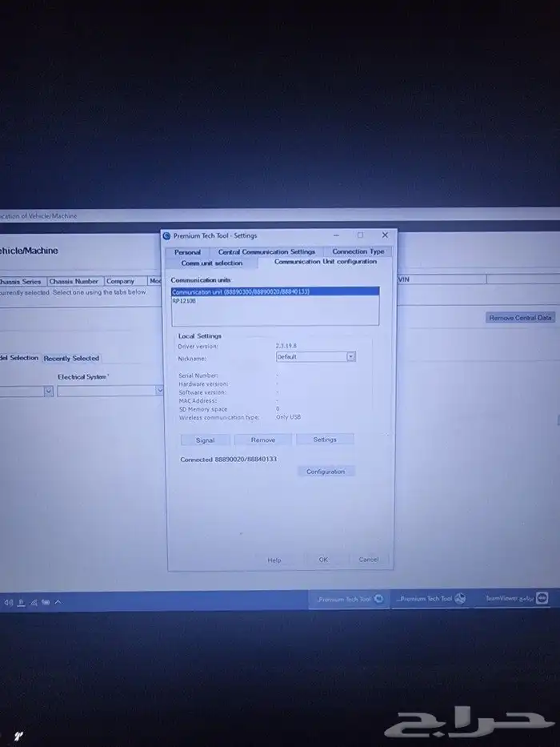
Task: Open the Connection Type tab
Action: (x=358, y=251)
